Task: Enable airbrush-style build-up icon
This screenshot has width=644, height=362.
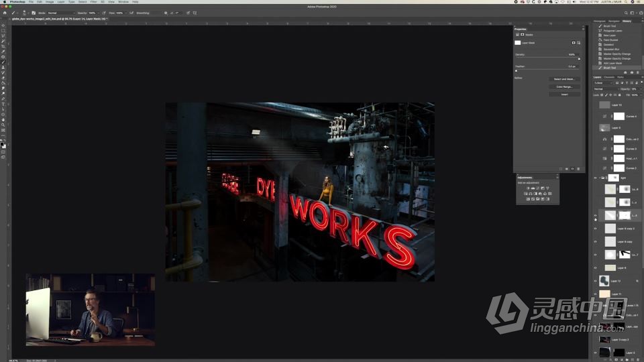Action: point(131,13)
